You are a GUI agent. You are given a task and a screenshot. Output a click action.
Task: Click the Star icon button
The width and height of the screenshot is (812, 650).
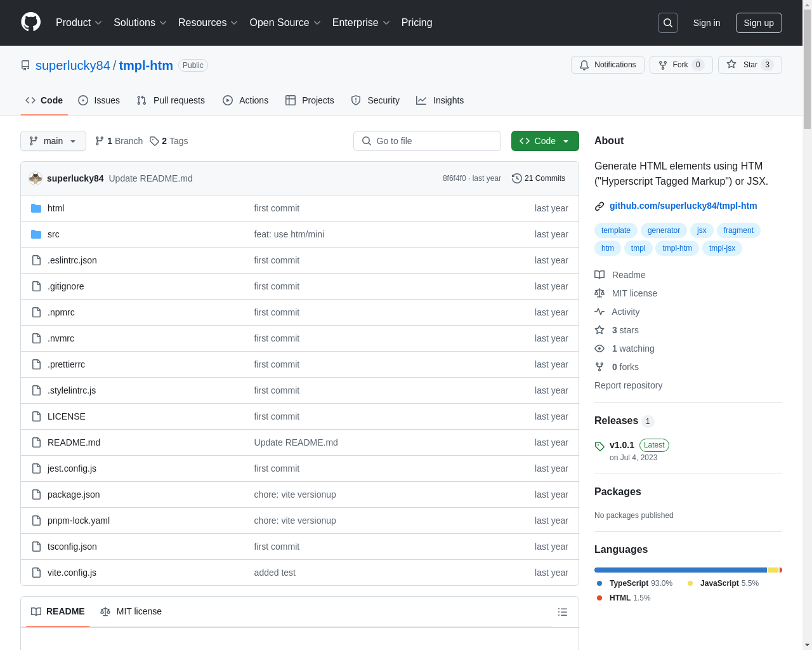tap(731, 64)
